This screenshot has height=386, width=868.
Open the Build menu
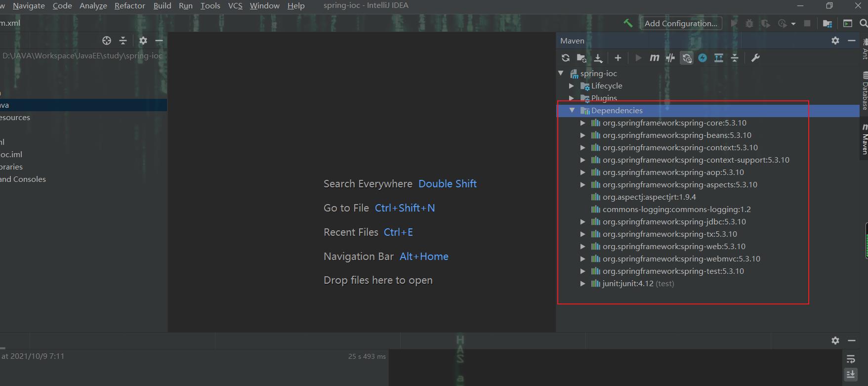pyautogui.click(x=162, y=5)
